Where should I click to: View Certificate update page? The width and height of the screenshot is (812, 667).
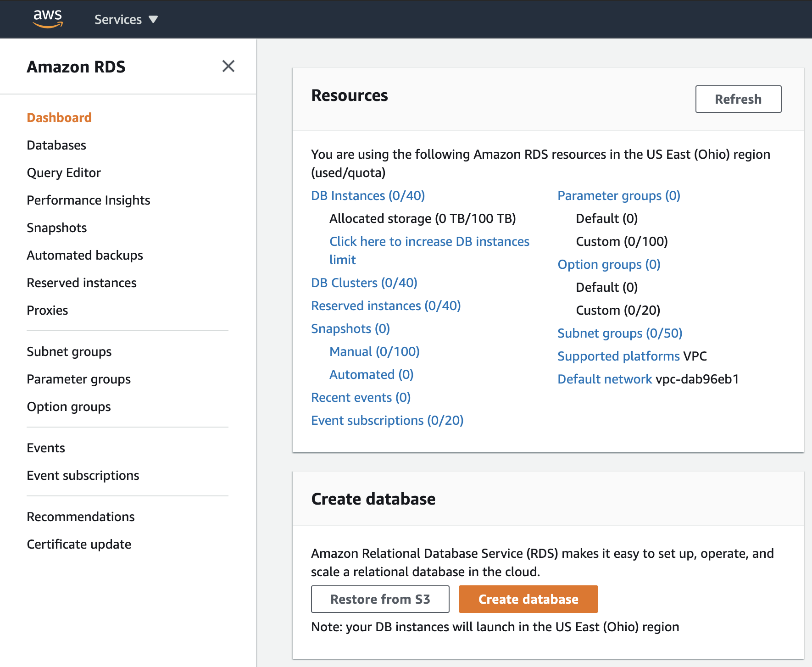tap(78, 544)
